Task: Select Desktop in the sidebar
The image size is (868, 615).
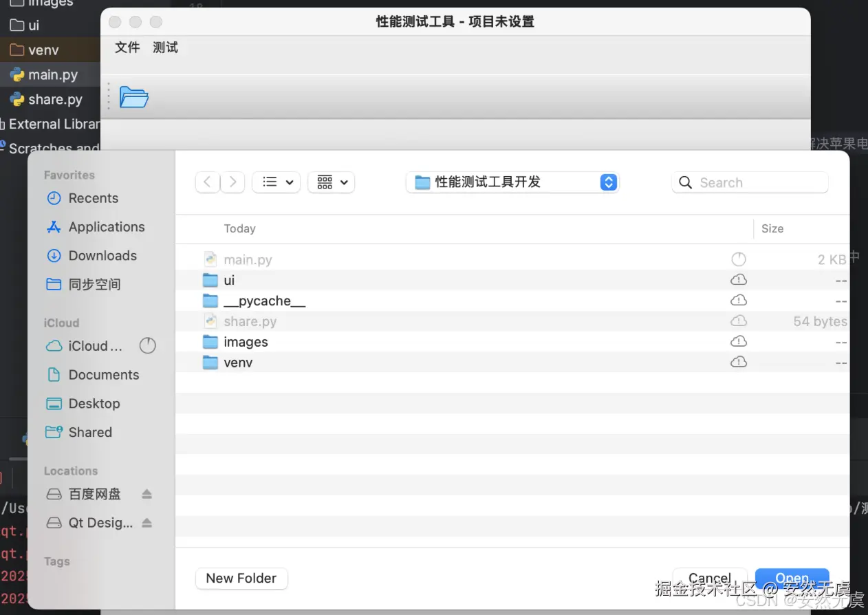Action: click(x=94, y=404)
